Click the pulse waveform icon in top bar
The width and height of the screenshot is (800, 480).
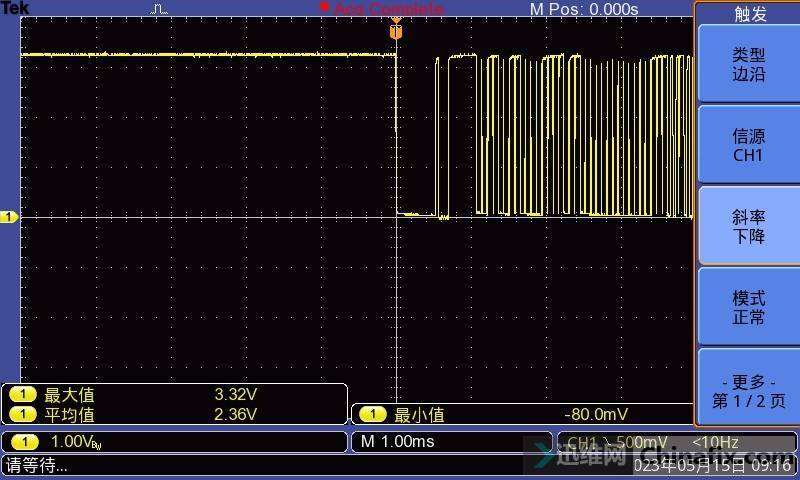(x=159, y=9)
